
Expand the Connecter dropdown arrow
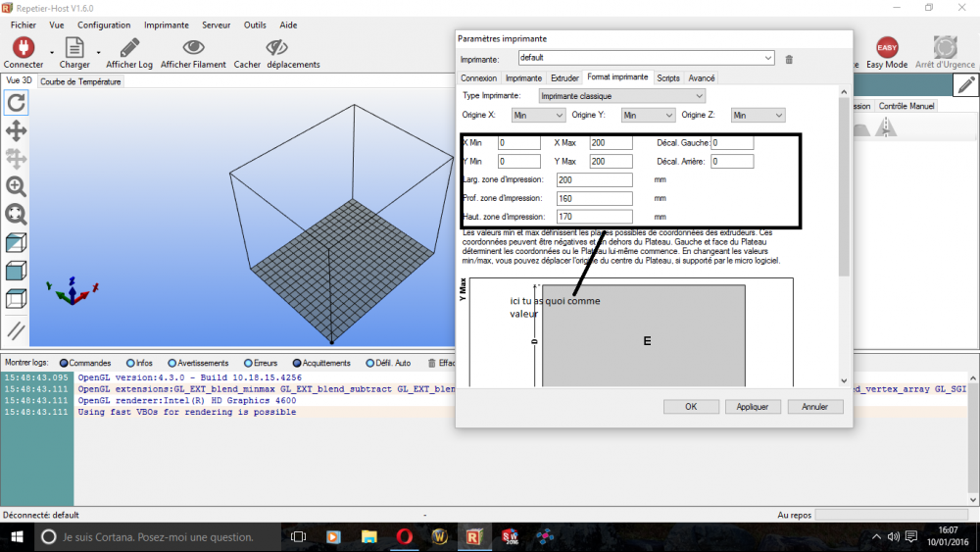point(52,53)
